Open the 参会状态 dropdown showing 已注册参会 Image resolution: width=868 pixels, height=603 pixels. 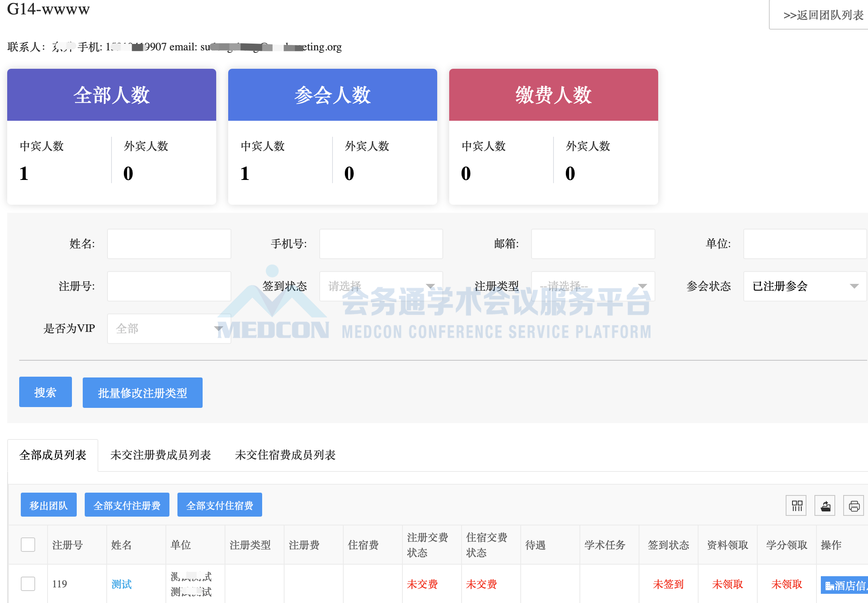pos(805,286)
